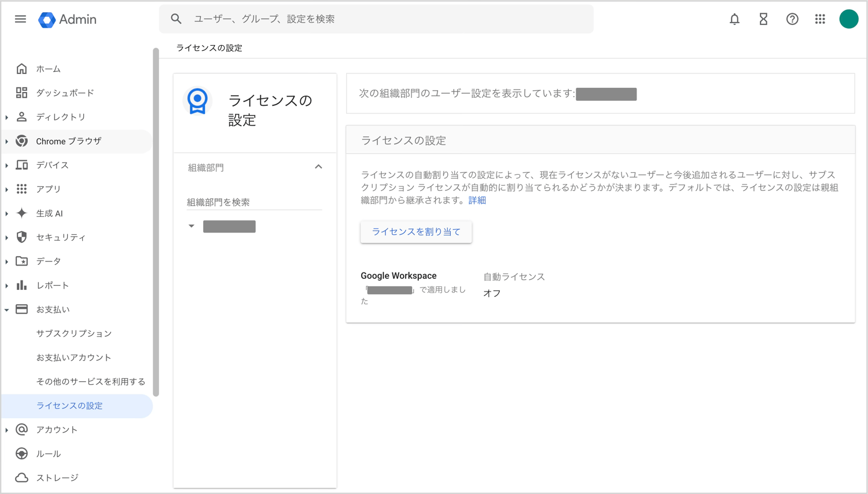Click the account avatar circle
868x494 pixels.
pyautogui.click(x=849, y=19)
